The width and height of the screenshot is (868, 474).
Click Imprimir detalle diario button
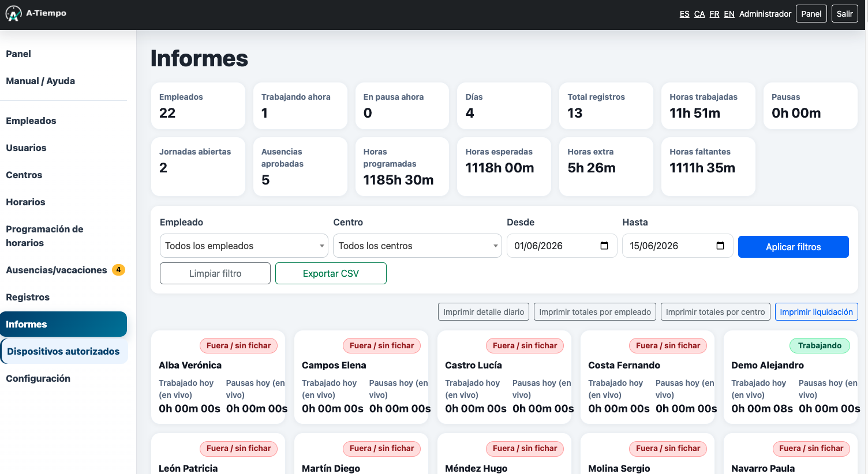484,312
